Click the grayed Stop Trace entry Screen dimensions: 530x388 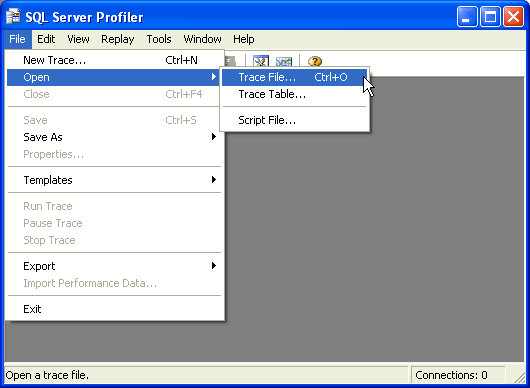coord(115,240)
